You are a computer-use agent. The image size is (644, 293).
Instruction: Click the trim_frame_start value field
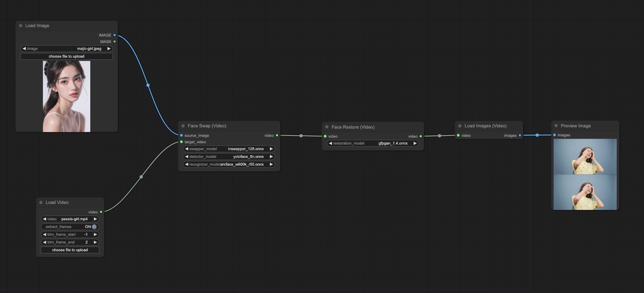70,234
